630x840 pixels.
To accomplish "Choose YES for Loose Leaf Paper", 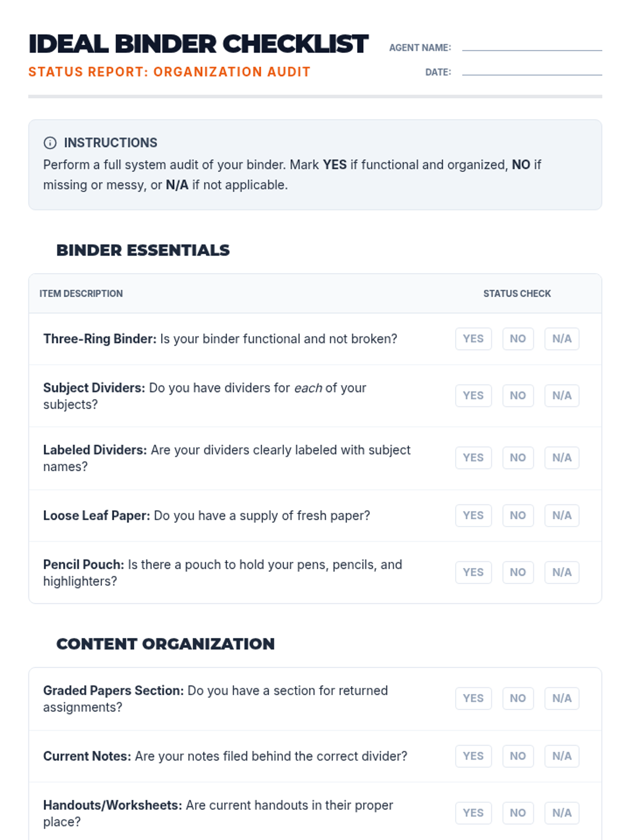I will click(x=473, y=515).
